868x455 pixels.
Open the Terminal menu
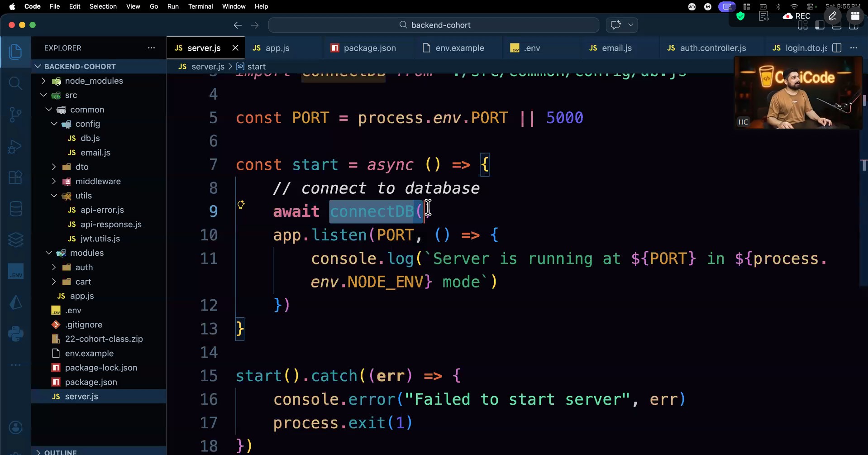(200, 6)
